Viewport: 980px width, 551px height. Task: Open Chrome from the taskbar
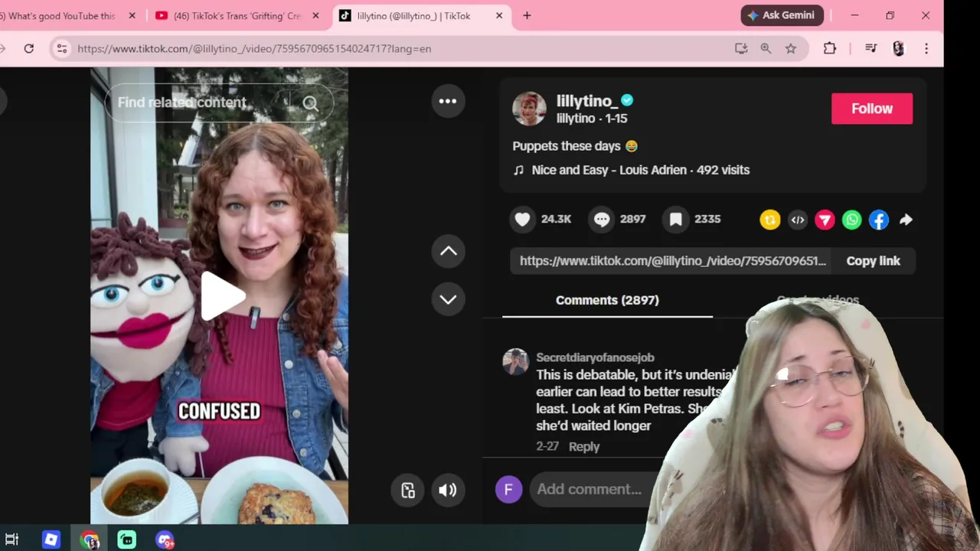pyautogui.click(x=90, y=540)
